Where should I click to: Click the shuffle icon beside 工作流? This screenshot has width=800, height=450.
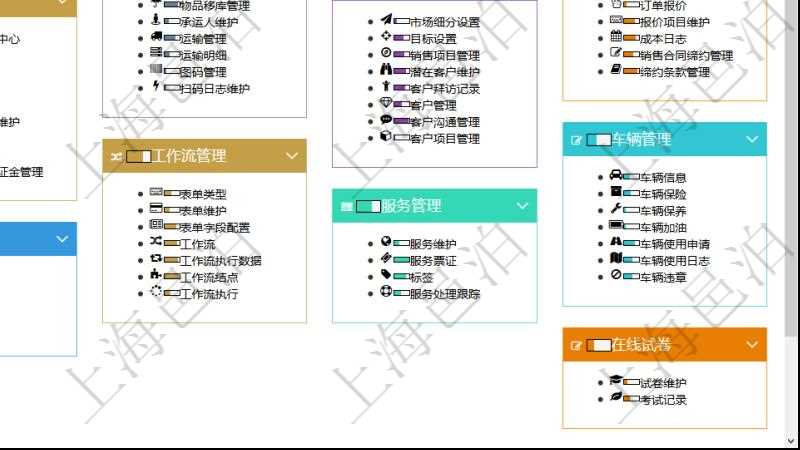156,240
